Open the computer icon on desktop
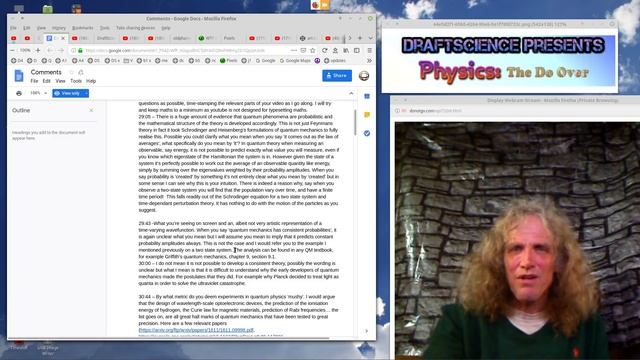 tap(19, 9)
